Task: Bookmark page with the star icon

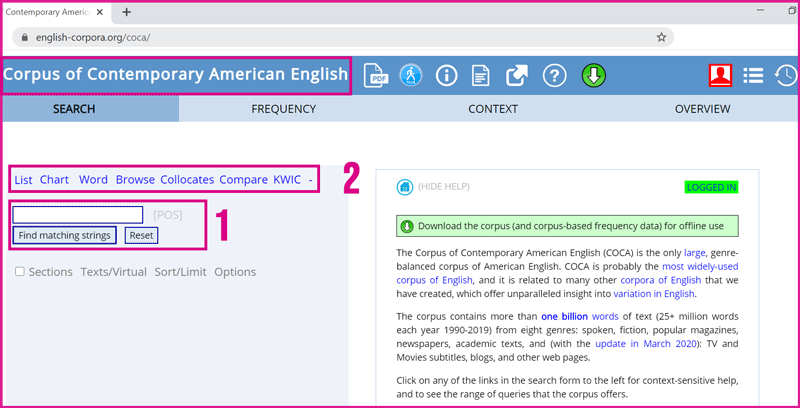Action: pyautogui.click(x=661, y=37)
